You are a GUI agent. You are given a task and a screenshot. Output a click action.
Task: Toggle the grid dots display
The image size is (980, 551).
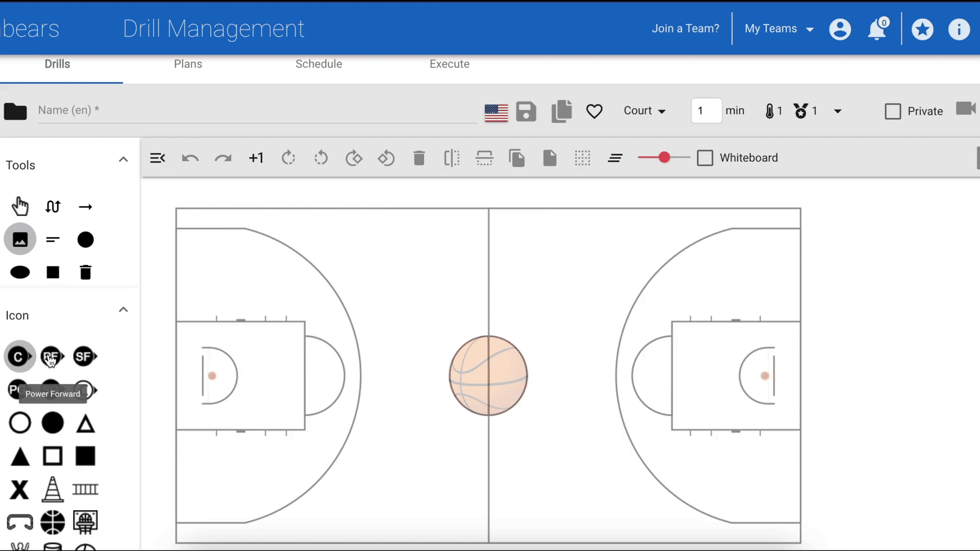582,158
